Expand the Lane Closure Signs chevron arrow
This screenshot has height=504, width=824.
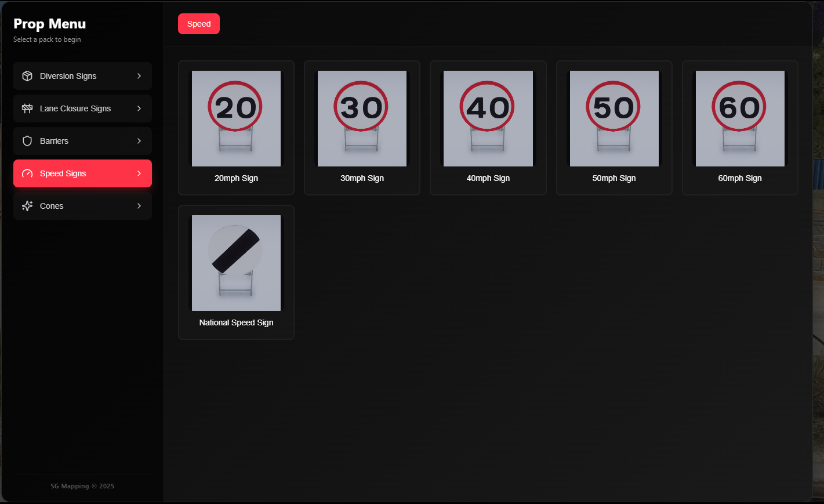pyautogui.click(x=139, y=108)
